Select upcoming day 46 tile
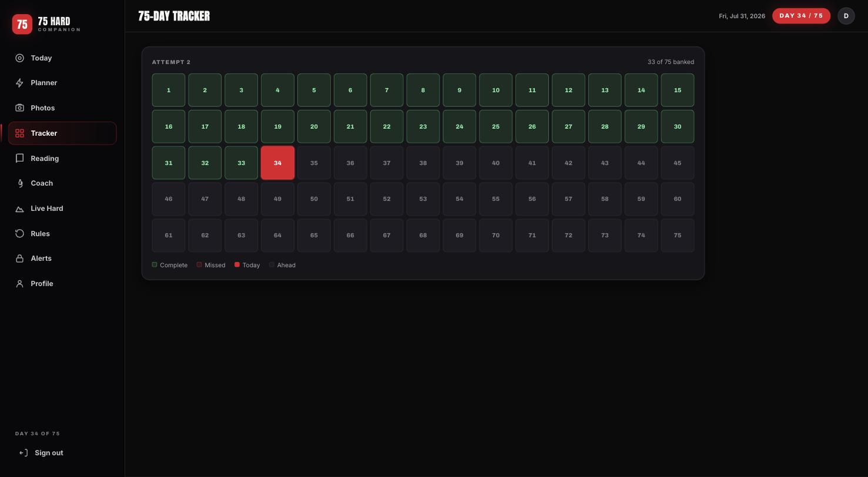 [169, 199]
